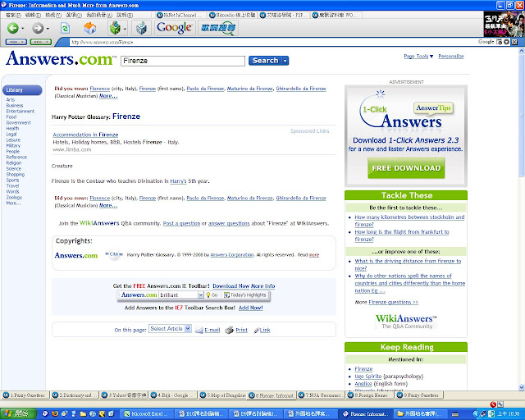Click the Answers Corporation copyright link
Viewport: 525px width, 420px height.
(x=232, y=255)
